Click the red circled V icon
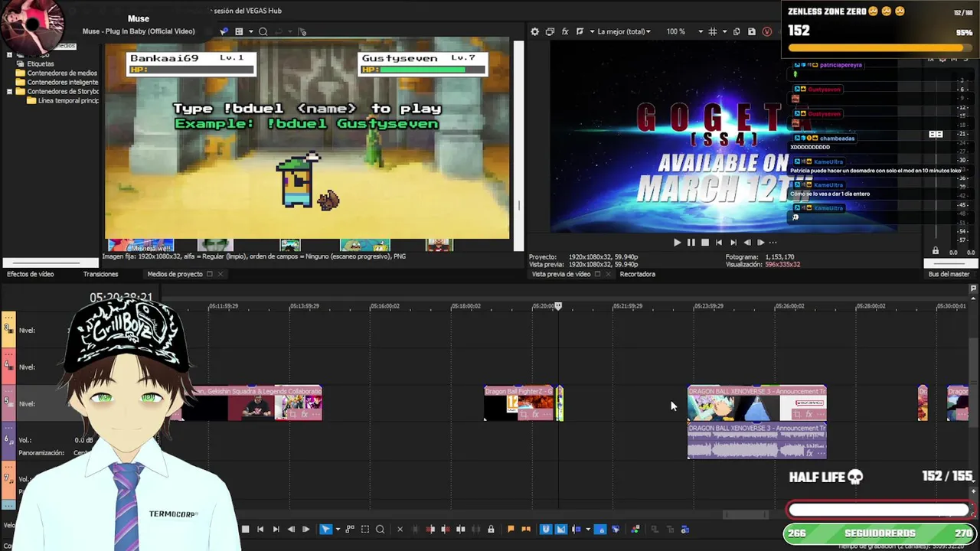The height and width of the screenshot is (551, 980). [766, 31]
